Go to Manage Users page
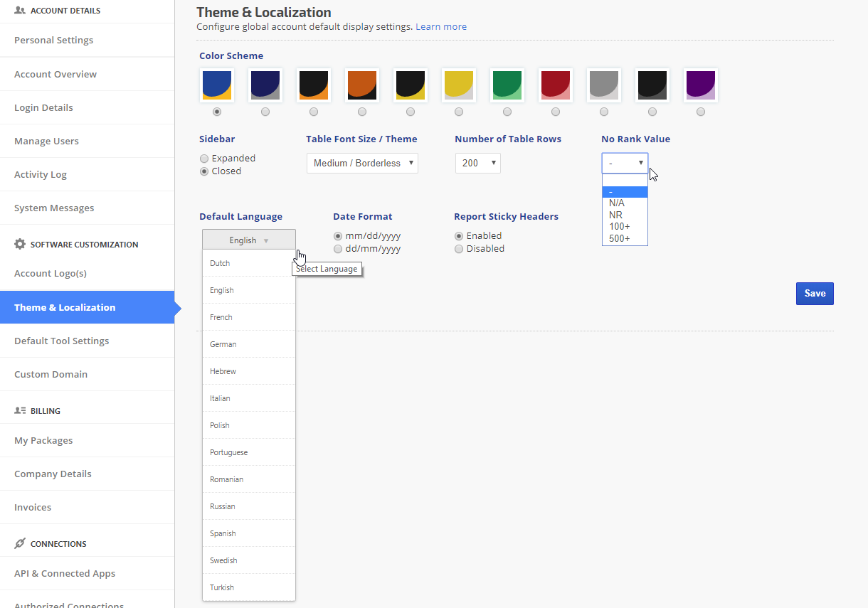 tap(47, 141)
